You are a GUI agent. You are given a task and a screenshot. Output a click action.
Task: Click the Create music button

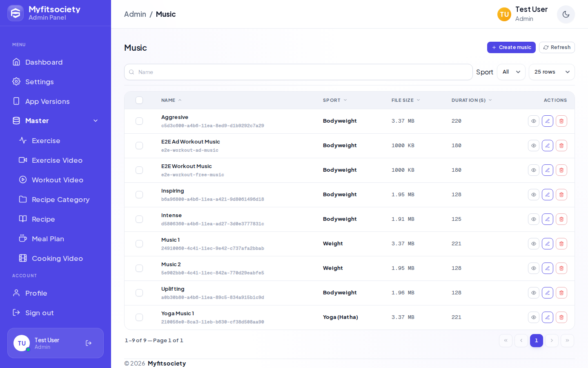[511, 47]
